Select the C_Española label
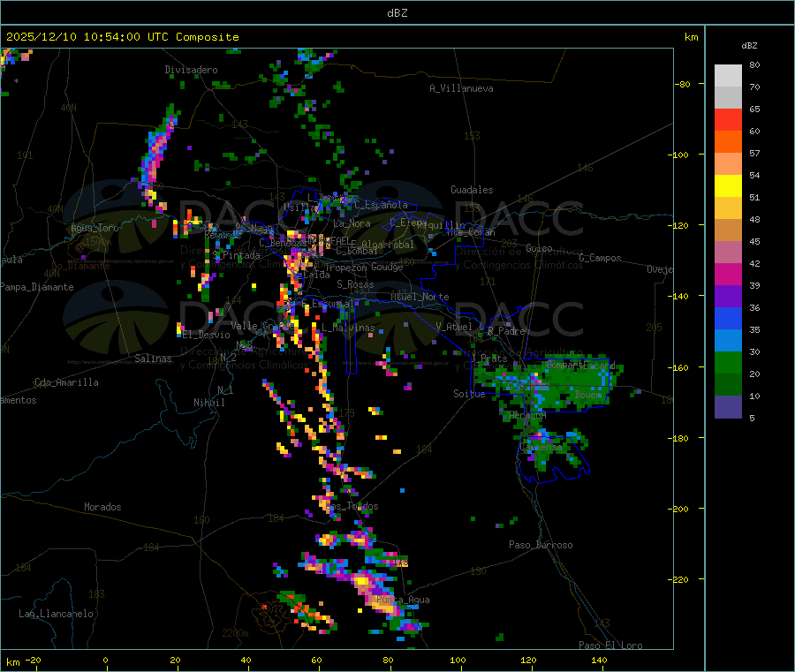This screenshot has height=672, width=795. [382, 205]
